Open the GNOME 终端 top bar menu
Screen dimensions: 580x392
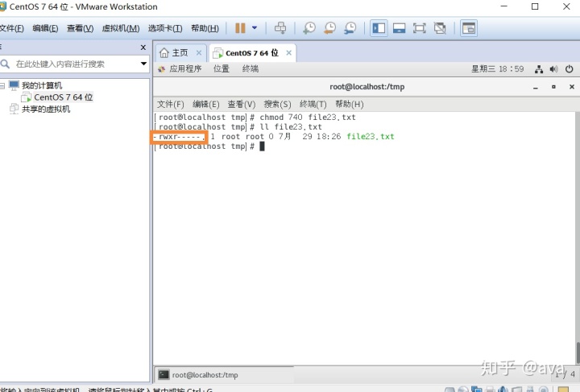(251, 68)
